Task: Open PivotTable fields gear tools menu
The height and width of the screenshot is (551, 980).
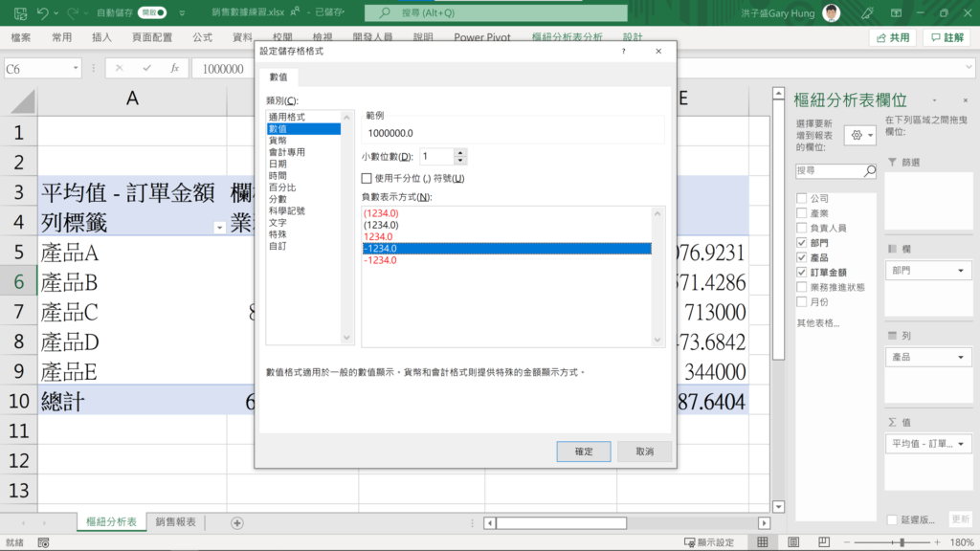Action: (x=860, y=135)
